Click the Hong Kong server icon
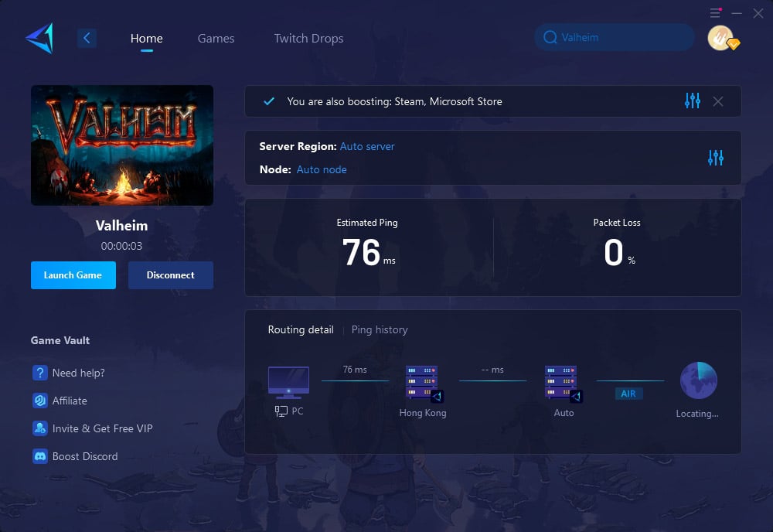 tap(423, 383)
